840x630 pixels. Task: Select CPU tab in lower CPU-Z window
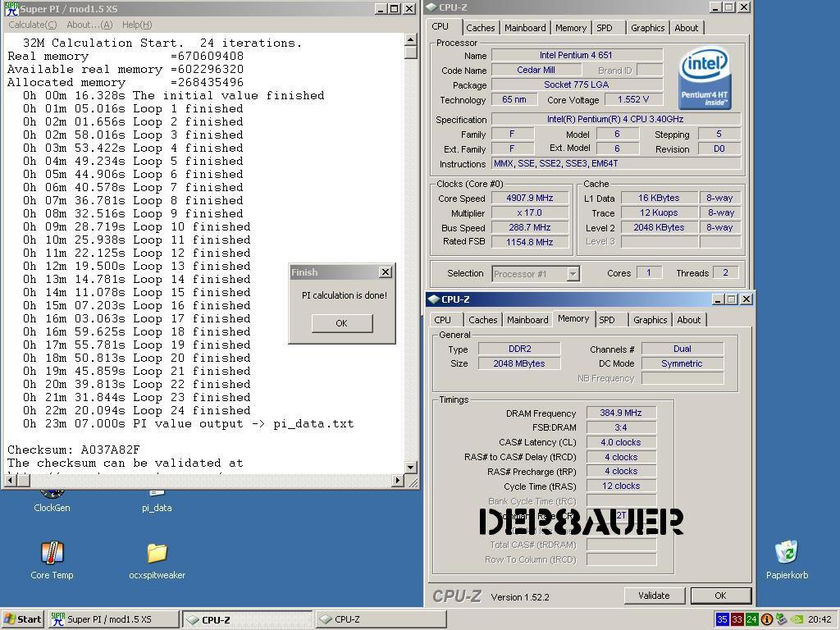(442, 320)
